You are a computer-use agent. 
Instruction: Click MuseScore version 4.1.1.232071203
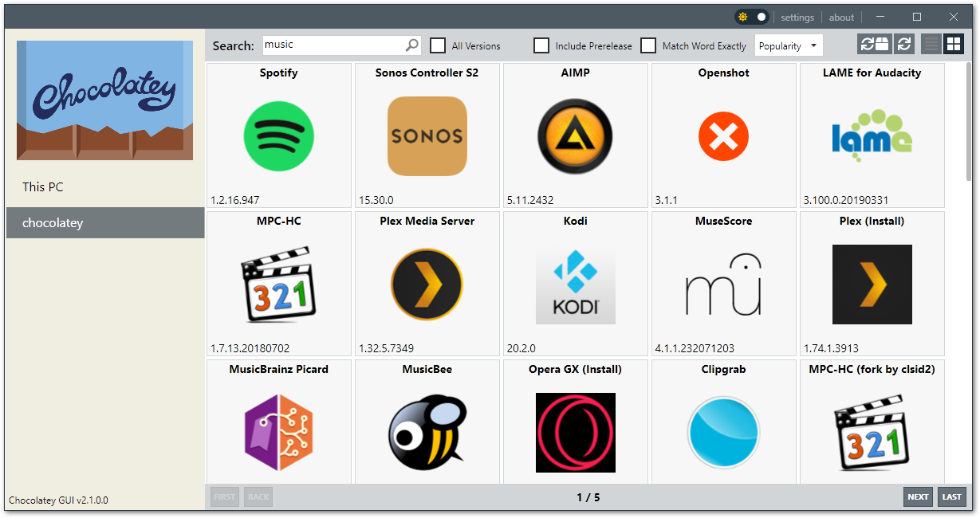[695, 348]
